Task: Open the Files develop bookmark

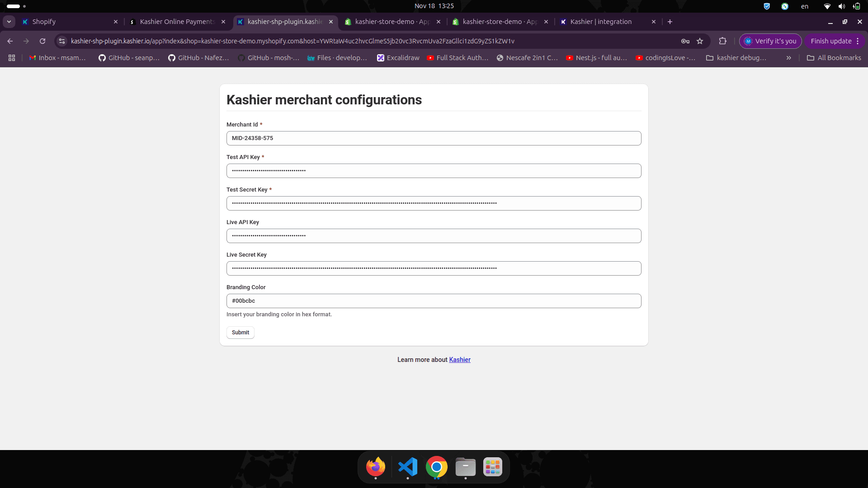Action: pos(337,58)
